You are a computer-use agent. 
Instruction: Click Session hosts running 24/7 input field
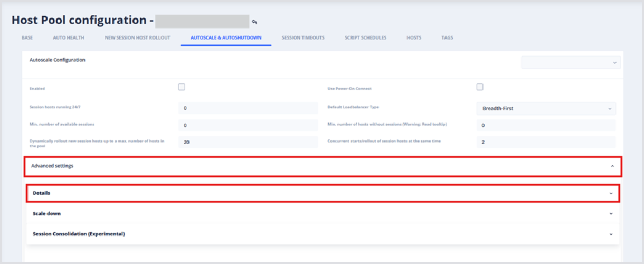click(248, 108)
